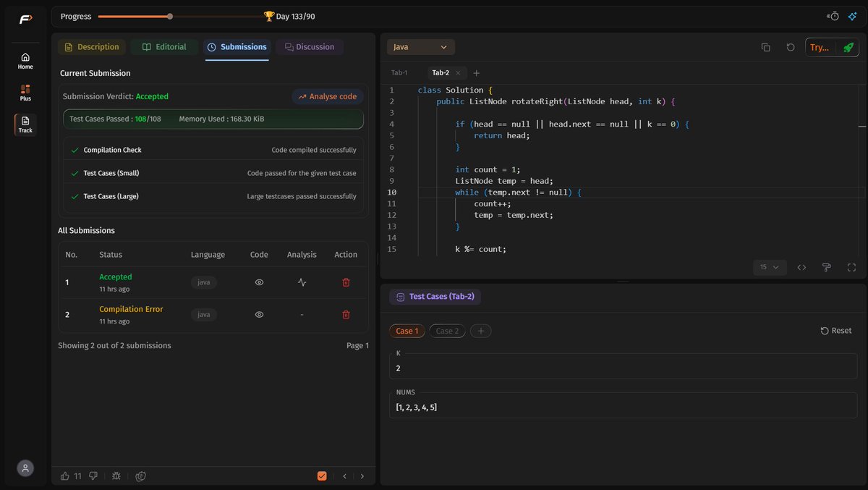Add a new editor tab

pyautogui.click(x=476, y=73)
